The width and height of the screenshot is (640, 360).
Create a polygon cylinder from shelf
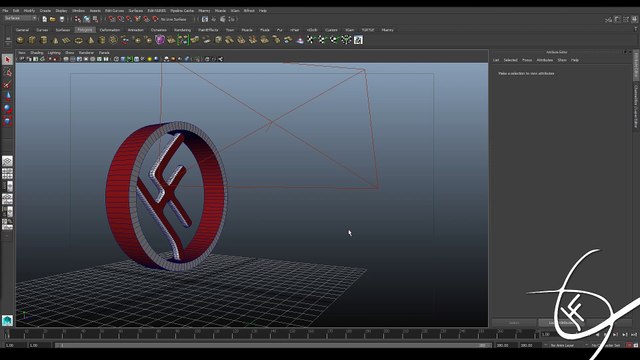(x=43, y=40)
